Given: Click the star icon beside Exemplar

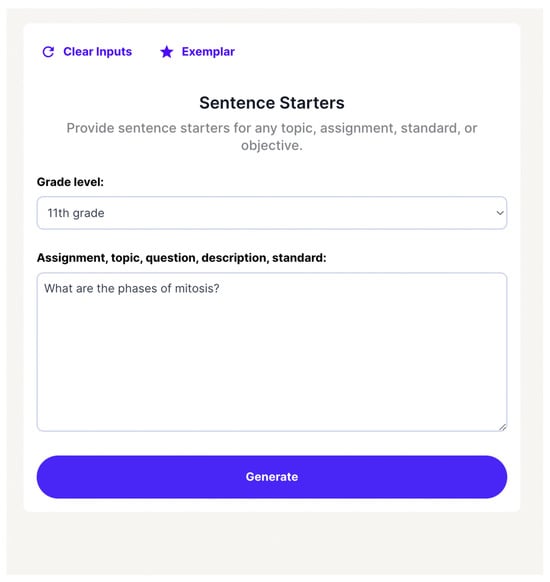Looking at the screenshot, I should point(167,52).
